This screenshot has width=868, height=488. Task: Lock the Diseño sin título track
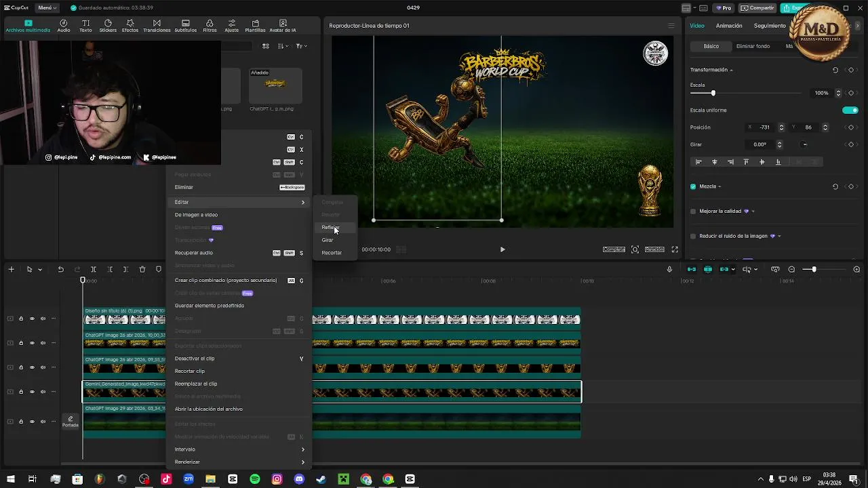[21, 319]
